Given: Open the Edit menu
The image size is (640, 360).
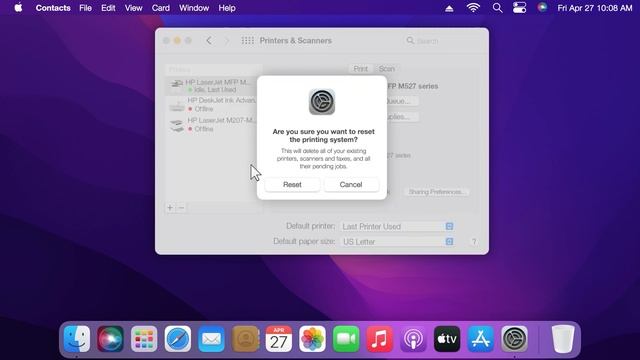Looking at the screenshot, I should coord(108,8).
